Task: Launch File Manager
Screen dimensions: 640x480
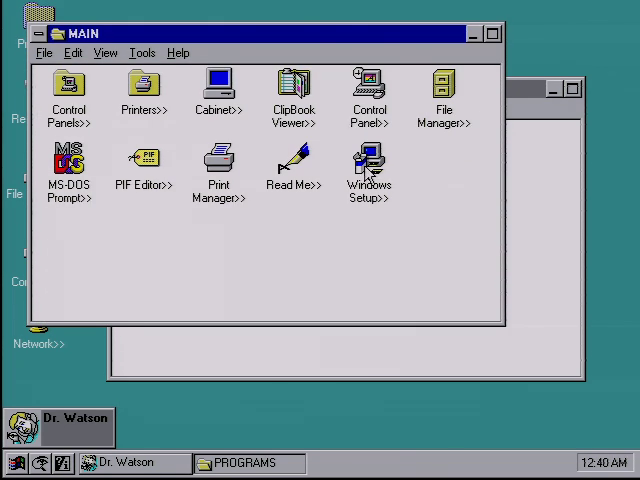Action: click(444, 84)
